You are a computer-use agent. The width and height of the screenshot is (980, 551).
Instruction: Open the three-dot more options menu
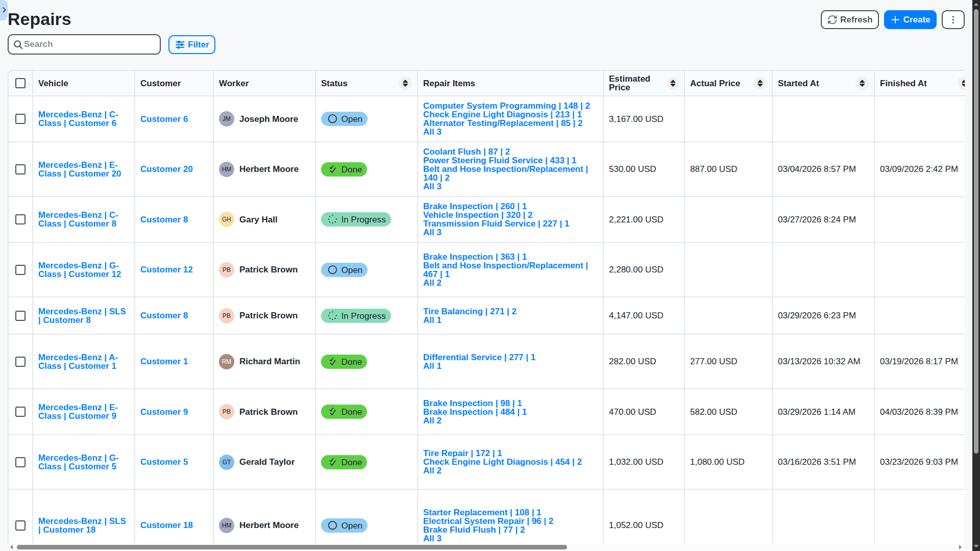pyautogui.click(x=952, y=20)
